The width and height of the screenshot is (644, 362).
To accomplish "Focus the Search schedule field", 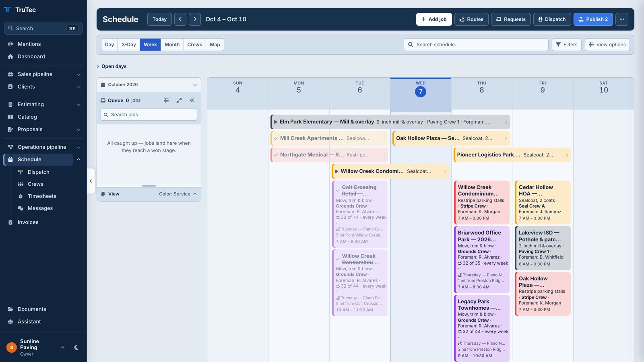I will click(476, 45).
